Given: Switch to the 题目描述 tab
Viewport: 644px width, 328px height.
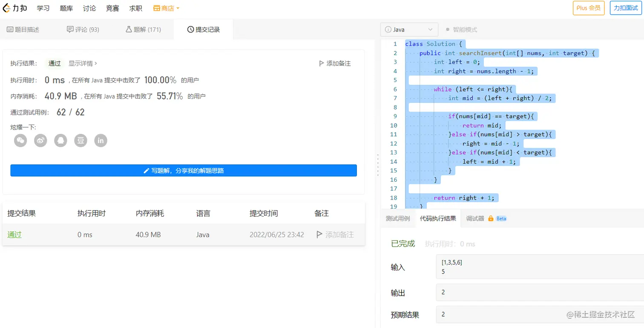Looking at the screenshot, I should 23,30.
